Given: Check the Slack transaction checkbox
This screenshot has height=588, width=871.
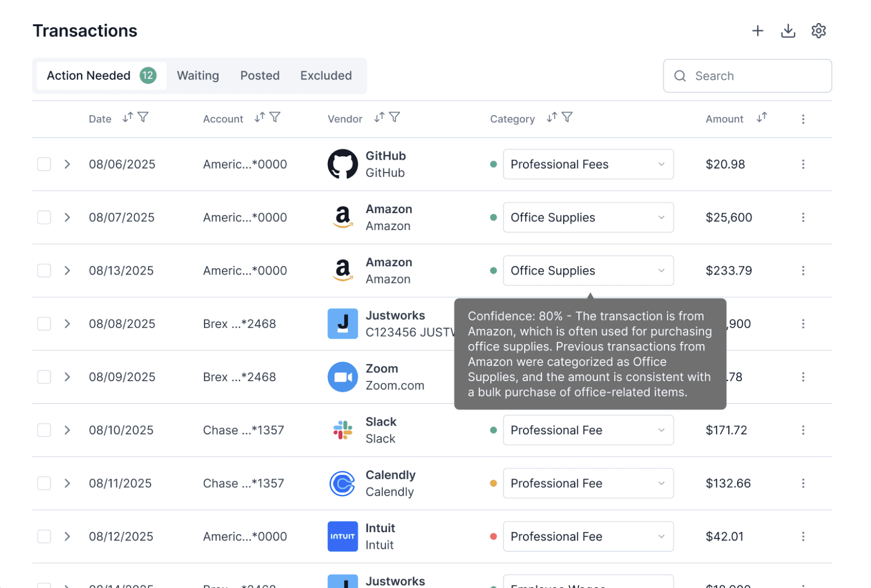Looking at the screenshot, I should (44, 430).
